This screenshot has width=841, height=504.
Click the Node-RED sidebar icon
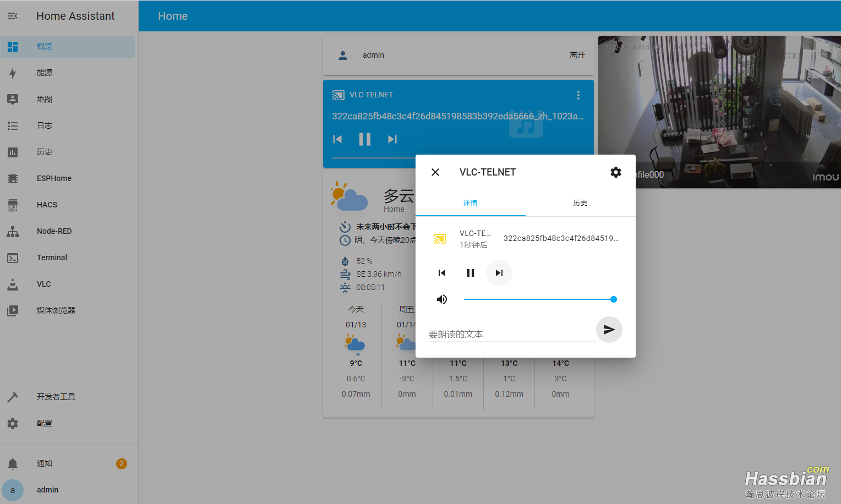coord(13,231)
